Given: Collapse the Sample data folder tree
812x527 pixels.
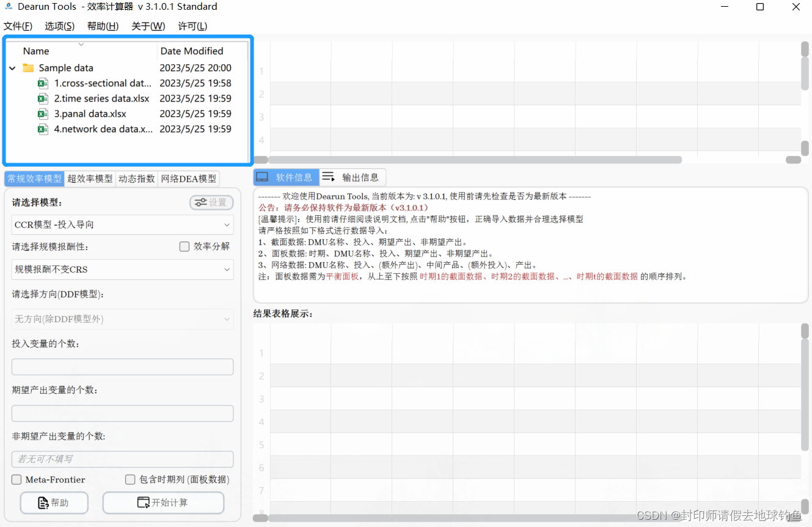Looking at the screenshot, I should [12, 68].
